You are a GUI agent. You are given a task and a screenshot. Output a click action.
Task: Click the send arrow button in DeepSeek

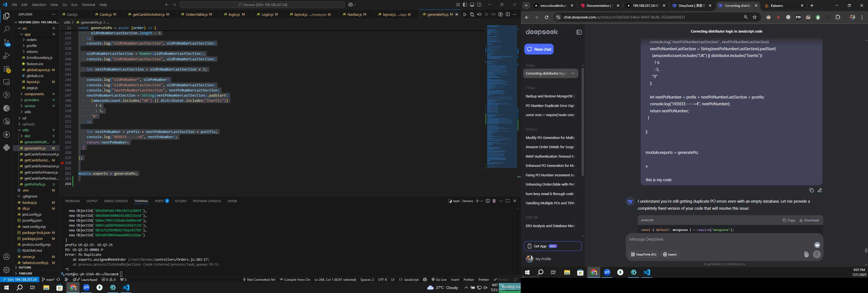[x=817, y=254]
